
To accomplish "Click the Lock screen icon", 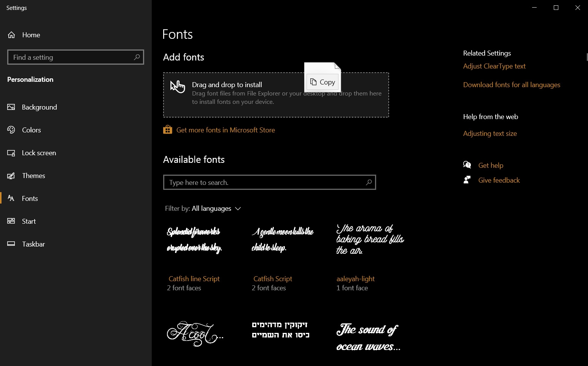I will click(11, 153).
